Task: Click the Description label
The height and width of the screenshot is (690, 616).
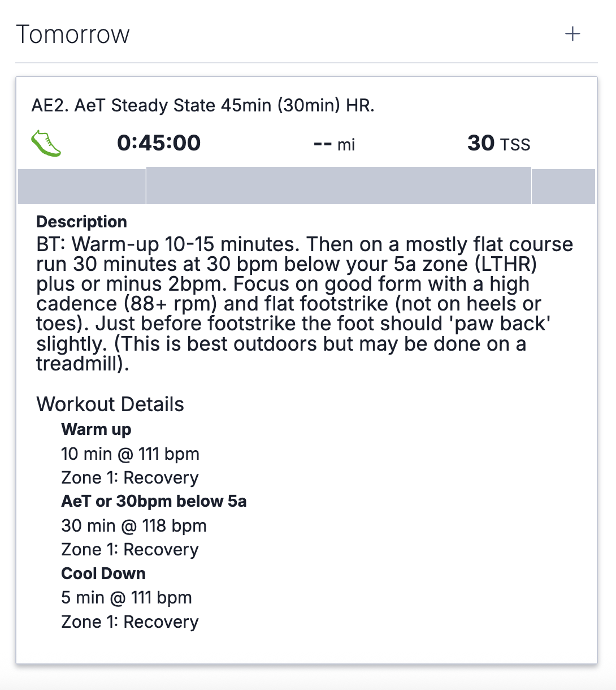Action: click(x=81, y=222)
